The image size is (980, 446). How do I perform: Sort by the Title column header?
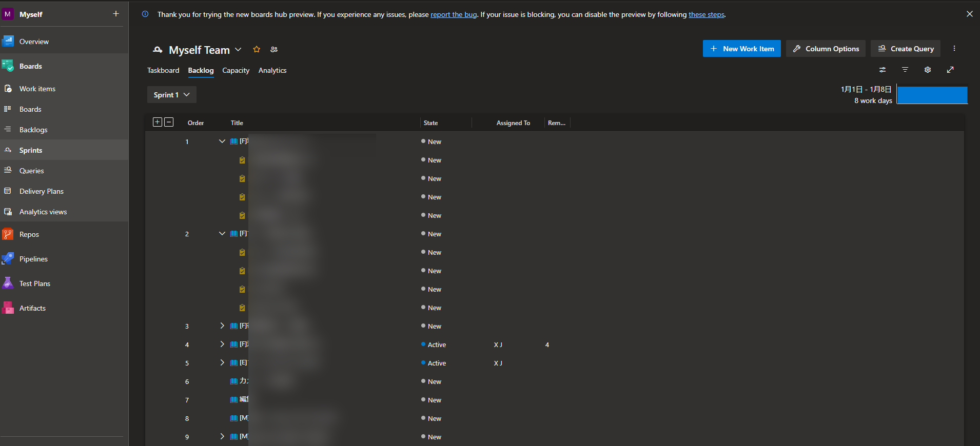click(237, 123)
